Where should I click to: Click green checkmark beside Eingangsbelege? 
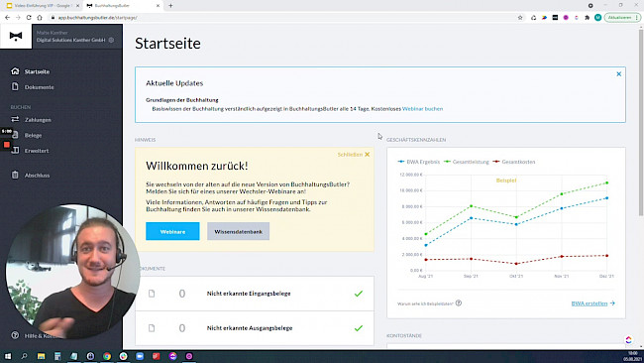click(359, 294)
